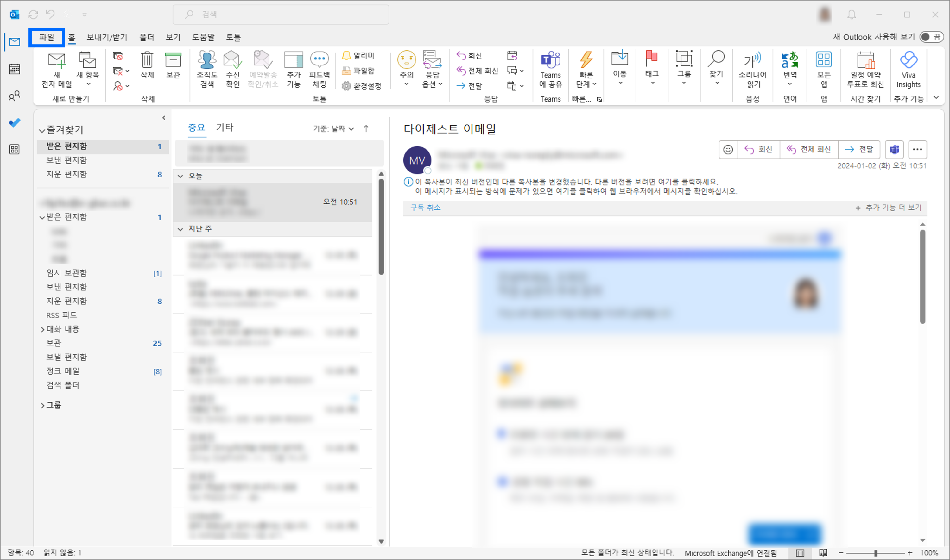This screenshot has width=950, height=560.
Task: Open Calendar from left navigation bar
Action: point(14,69)
